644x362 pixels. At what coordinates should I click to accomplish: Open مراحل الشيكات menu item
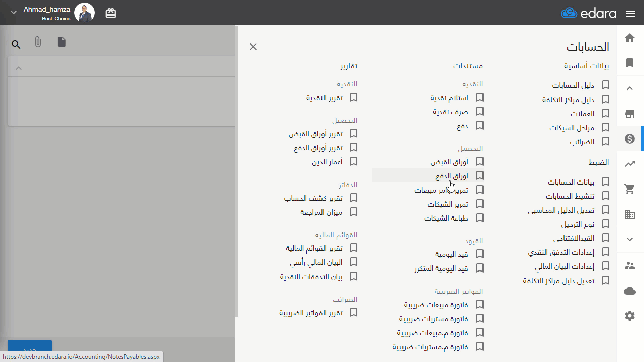click(572, 128)
